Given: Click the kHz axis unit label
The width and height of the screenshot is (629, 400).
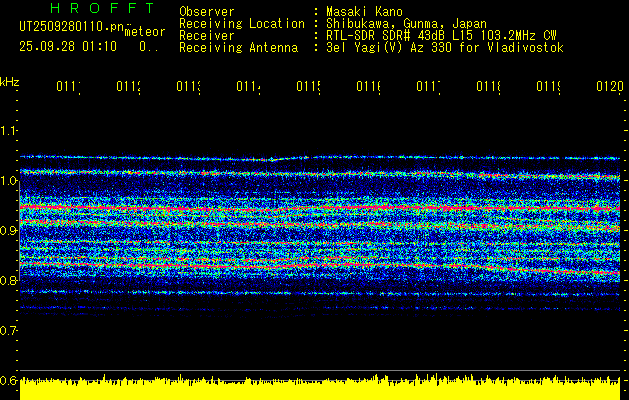Looking at the screenshot, I should click(x=10, y=82).
